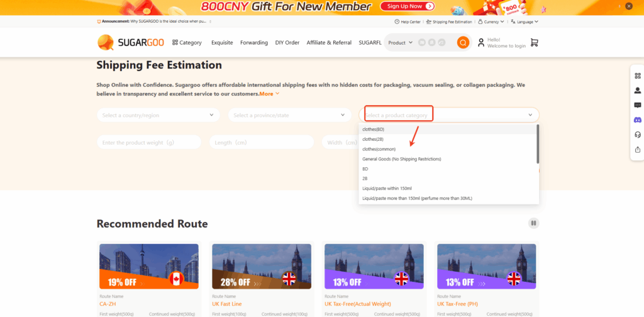The image size is (644, 317).
Task: Click the dropdown list scrollbar
Action: [538, 144]
